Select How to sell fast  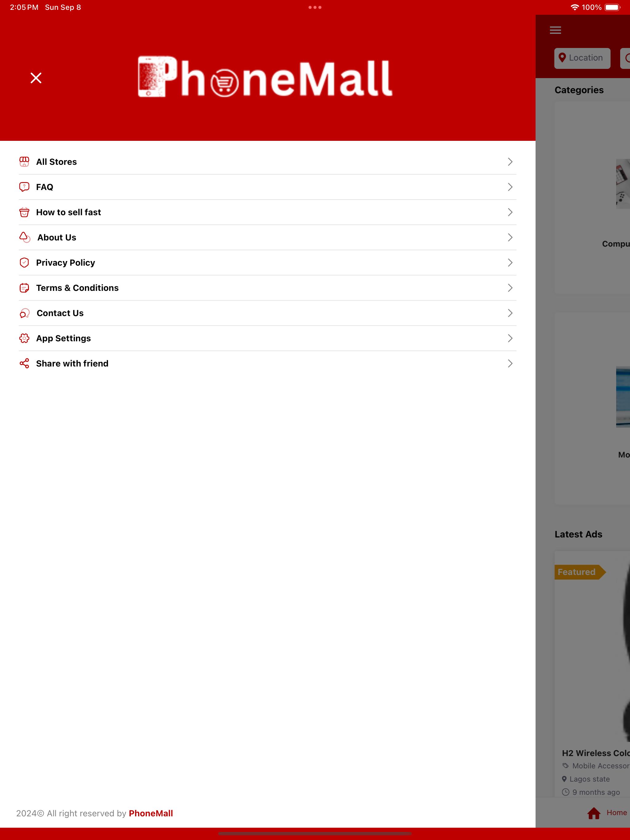(x=268, y=212)
